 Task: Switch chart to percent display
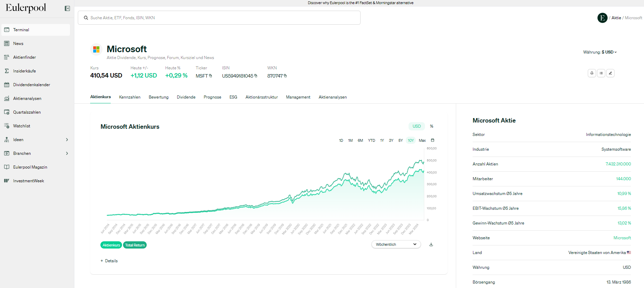(x=432, y=126)
